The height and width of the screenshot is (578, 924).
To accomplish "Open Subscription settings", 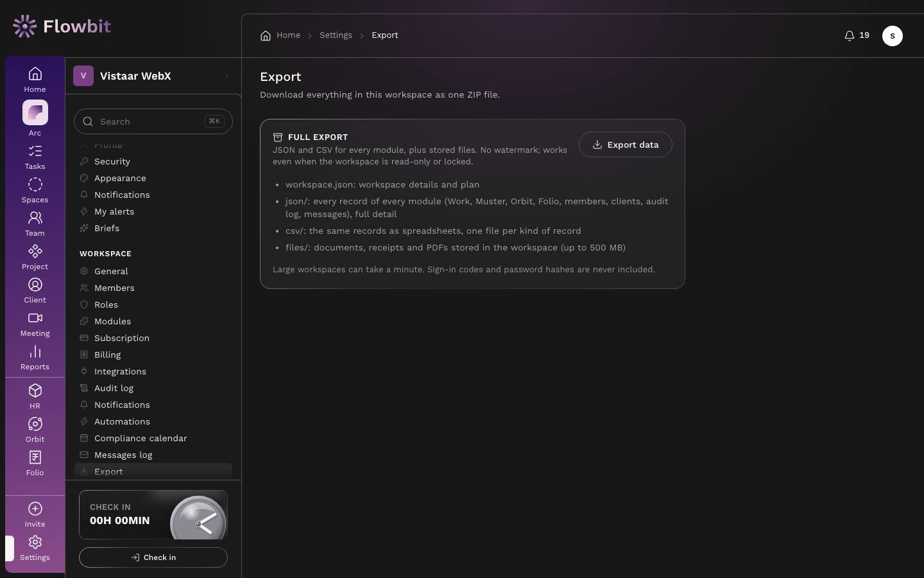I will [153, 338].
